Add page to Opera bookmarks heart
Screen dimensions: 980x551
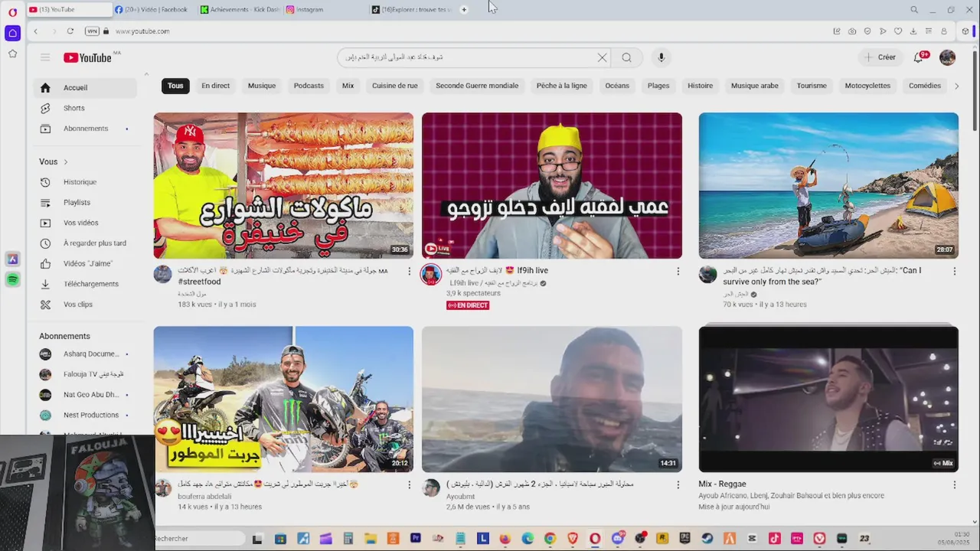[898, 31]
